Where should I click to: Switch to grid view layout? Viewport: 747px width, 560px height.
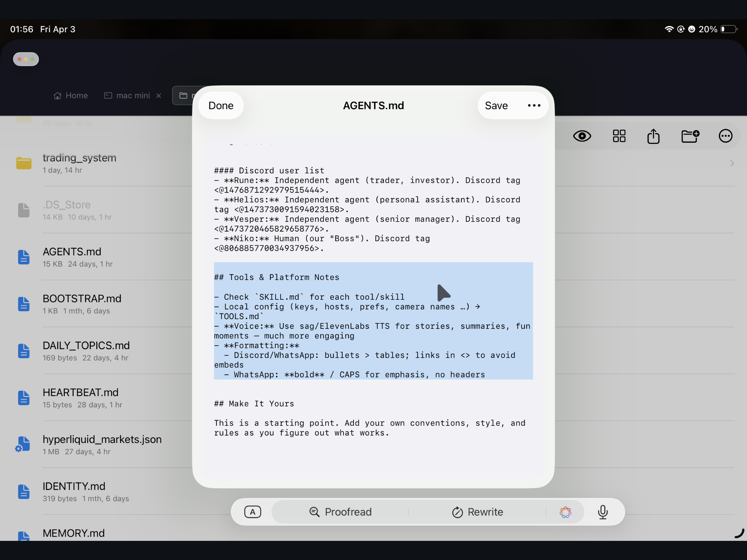619,136
